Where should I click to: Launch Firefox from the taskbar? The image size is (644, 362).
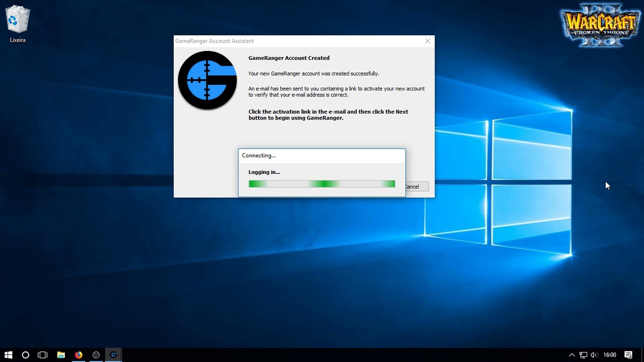(78, 355)
